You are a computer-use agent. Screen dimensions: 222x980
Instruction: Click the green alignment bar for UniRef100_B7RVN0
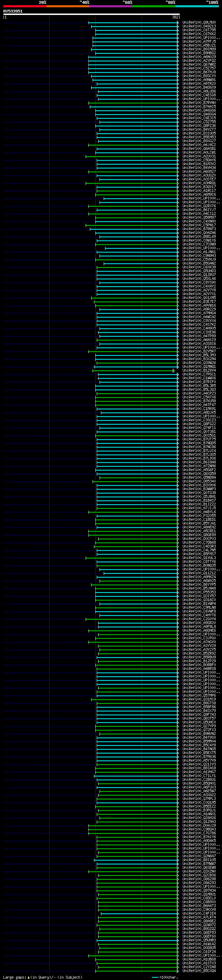[134, 103]
